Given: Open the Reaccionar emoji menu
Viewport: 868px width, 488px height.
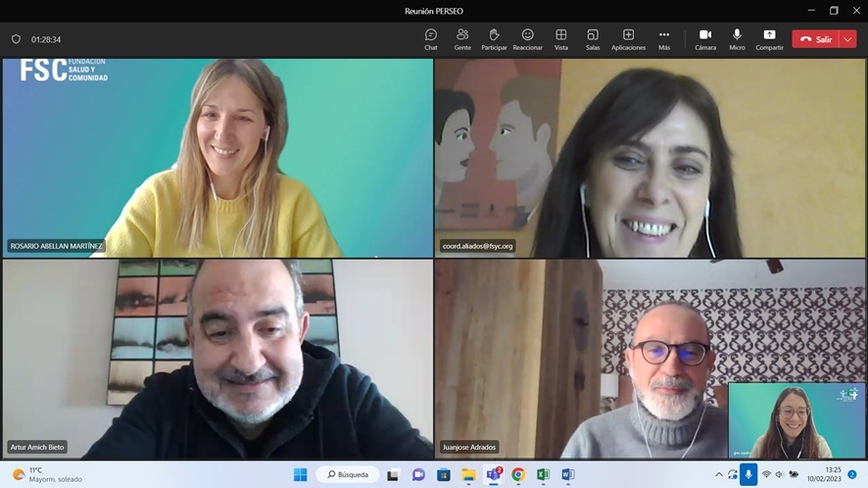Looking at the screenshot, I should (x=527, y=39).
